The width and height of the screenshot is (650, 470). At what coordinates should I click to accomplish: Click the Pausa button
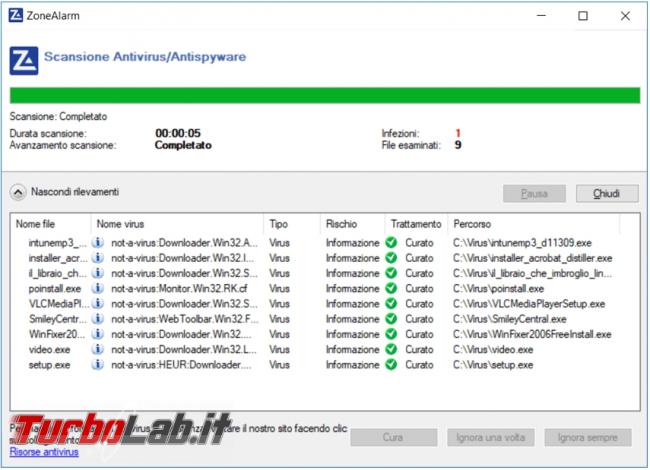tap(534, 194)
